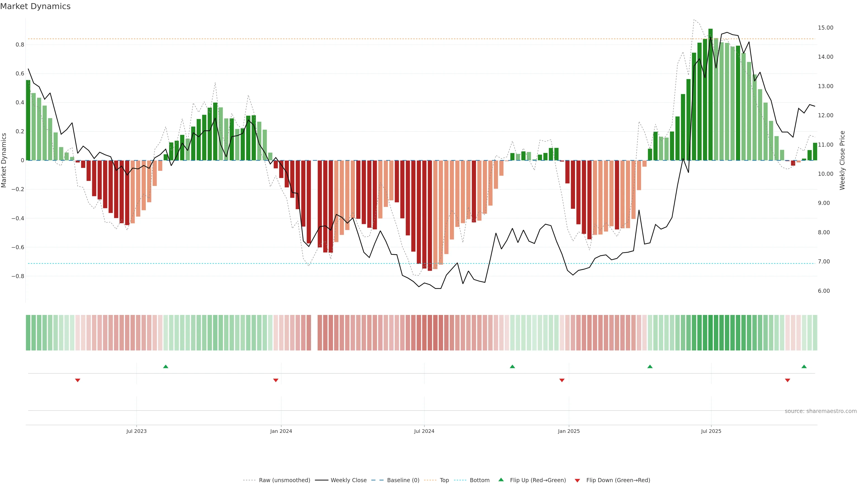The height and width of the screenshot is (488, 868).
Task: Toggle the Baseline (0) legend entry
Action: (x=403, y=480)
